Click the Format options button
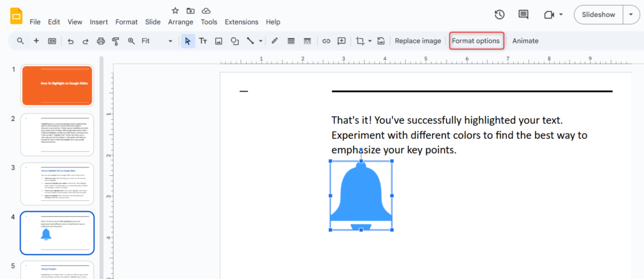The width and height of the screenshot is (644, 279). 476,41
